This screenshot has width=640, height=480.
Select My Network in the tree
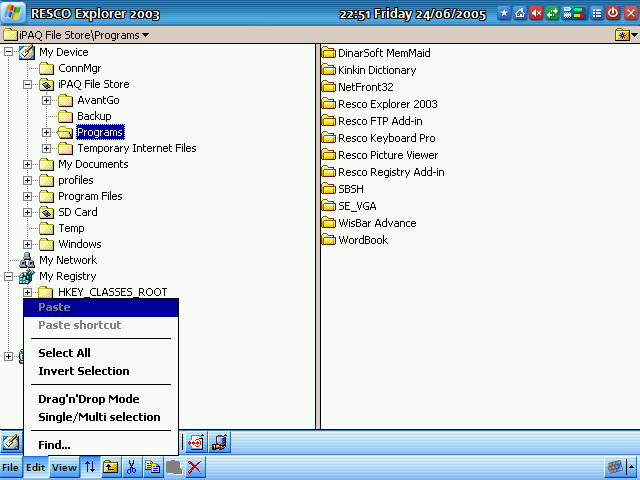[68, 260]
